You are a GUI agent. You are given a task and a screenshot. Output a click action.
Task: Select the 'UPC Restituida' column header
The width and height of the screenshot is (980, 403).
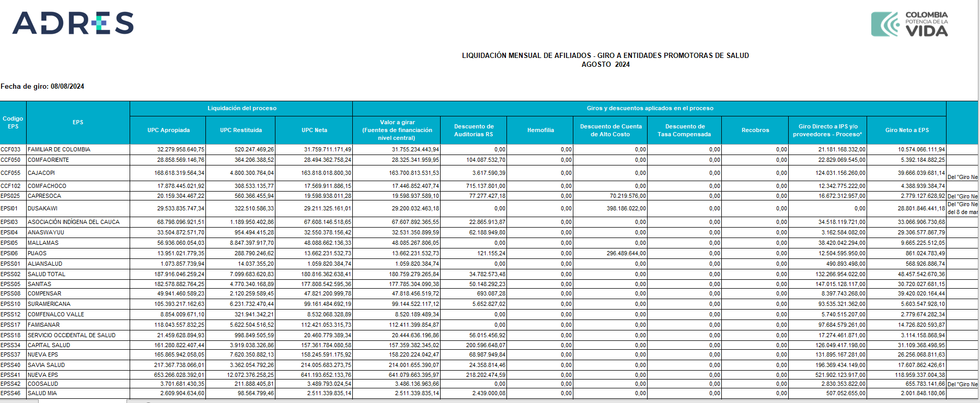240,130
